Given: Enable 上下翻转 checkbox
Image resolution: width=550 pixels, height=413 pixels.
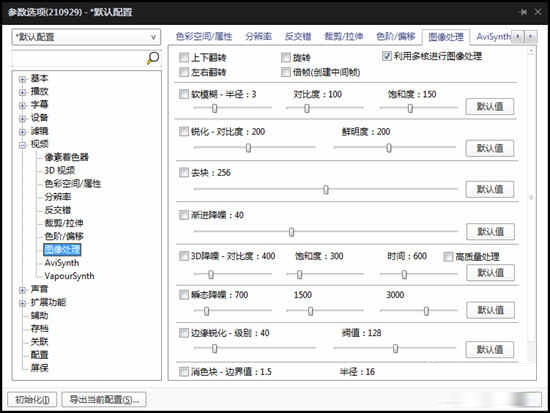Looking at the screenshot, I should click(x=184, y=57).
